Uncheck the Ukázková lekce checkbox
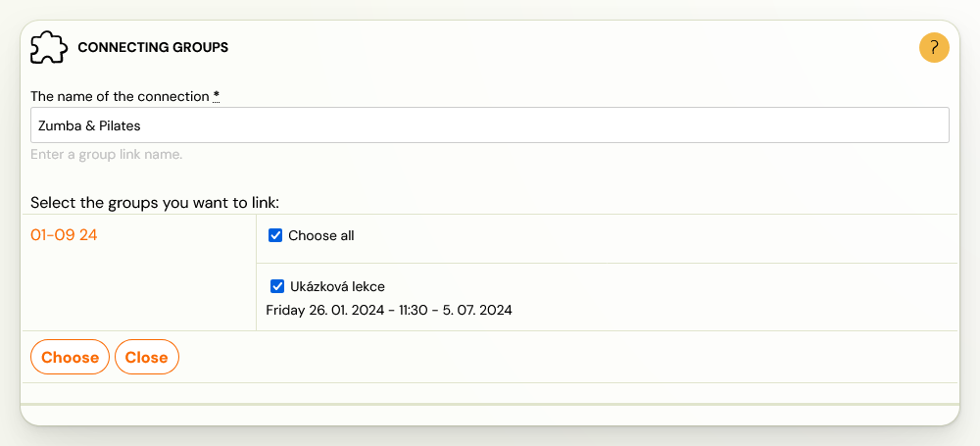 pos(277,286)
